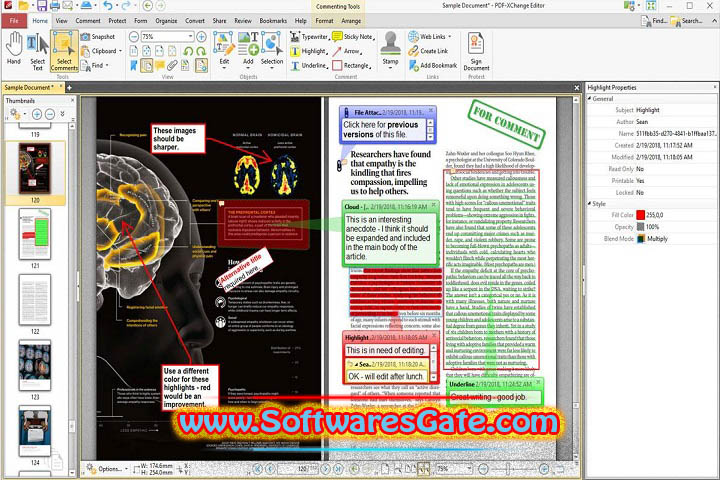Screen dimensions: 720x480
Task: Click the Search... button at top right
Action: pos(686,21)
